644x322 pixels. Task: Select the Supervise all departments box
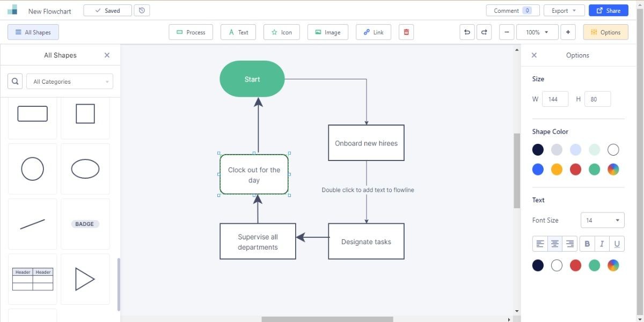click(258, 241)
